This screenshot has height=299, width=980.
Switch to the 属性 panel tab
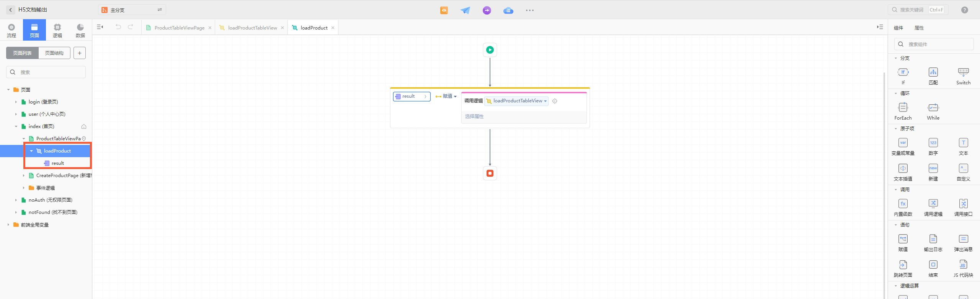pyautogui.click(x=919, y=28)
